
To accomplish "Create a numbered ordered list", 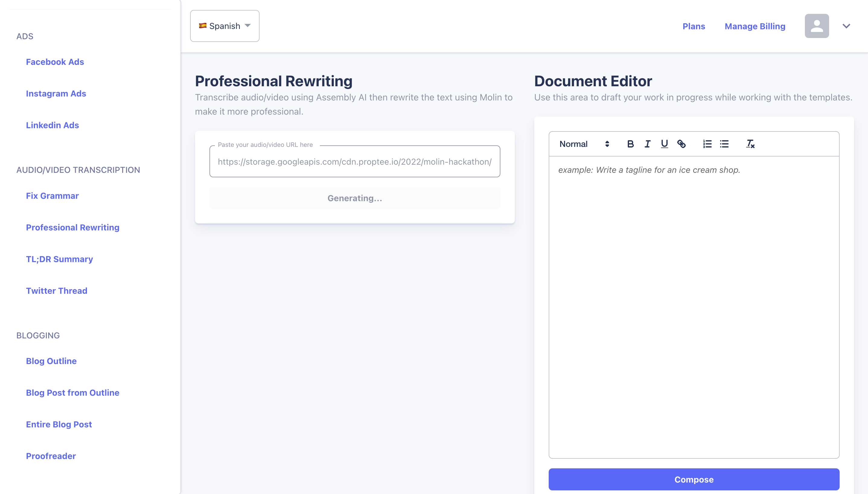I will click(x=707, y=144).
